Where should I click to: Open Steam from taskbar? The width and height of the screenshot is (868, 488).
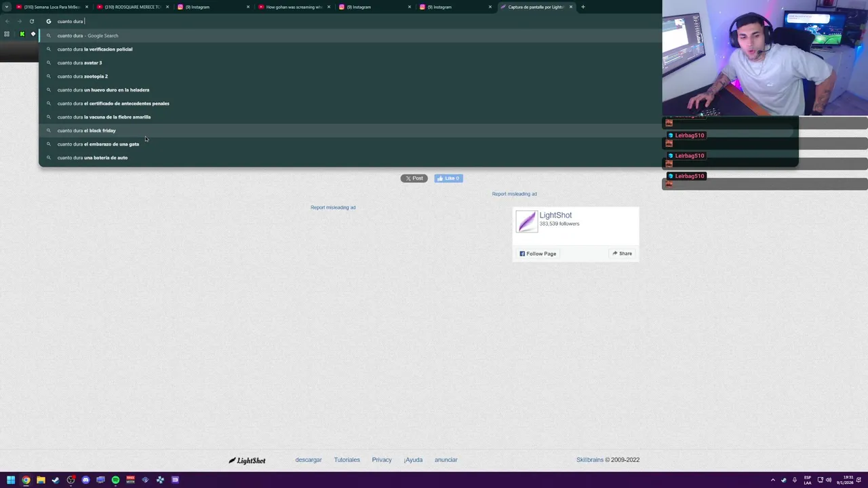coord(56,480)
